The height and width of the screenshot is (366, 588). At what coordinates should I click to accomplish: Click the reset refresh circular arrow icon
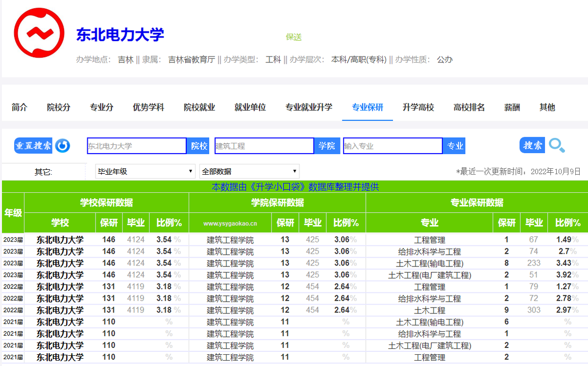point(62,146)
